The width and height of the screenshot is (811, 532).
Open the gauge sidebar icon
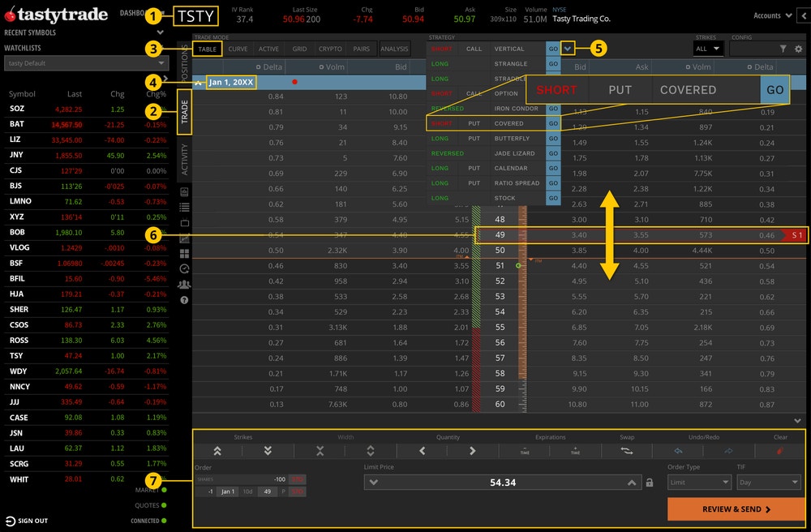click(184, 269)
